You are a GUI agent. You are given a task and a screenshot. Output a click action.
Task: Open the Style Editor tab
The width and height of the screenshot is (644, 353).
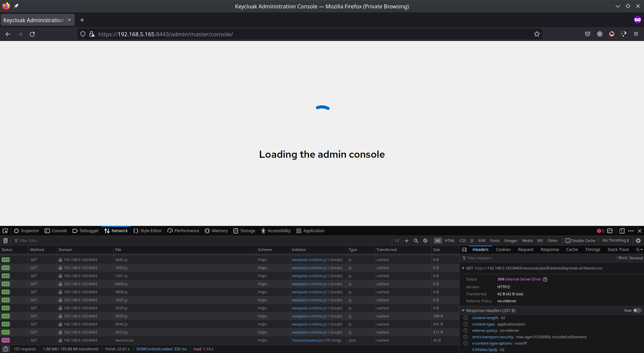148,231
